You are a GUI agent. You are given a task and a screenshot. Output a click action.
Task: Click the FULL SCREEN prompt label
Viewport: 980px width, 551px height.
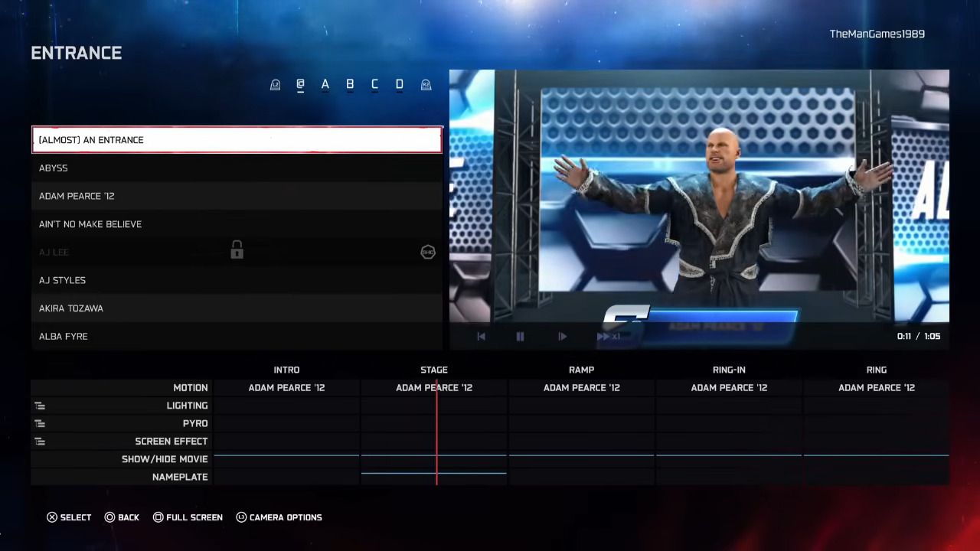point(194,517)
